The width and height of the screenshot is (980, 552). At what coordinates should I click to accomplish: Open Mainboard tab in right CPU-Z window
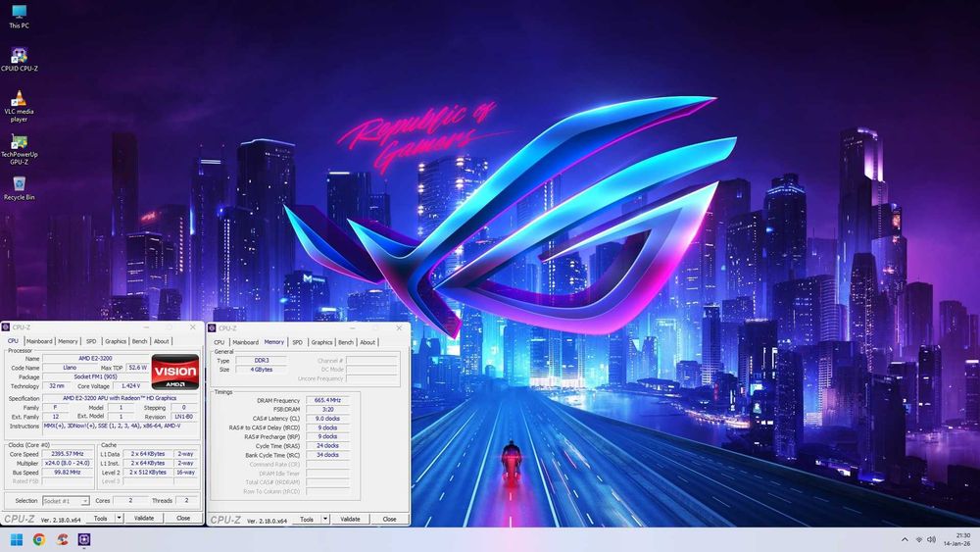(245, 342)
